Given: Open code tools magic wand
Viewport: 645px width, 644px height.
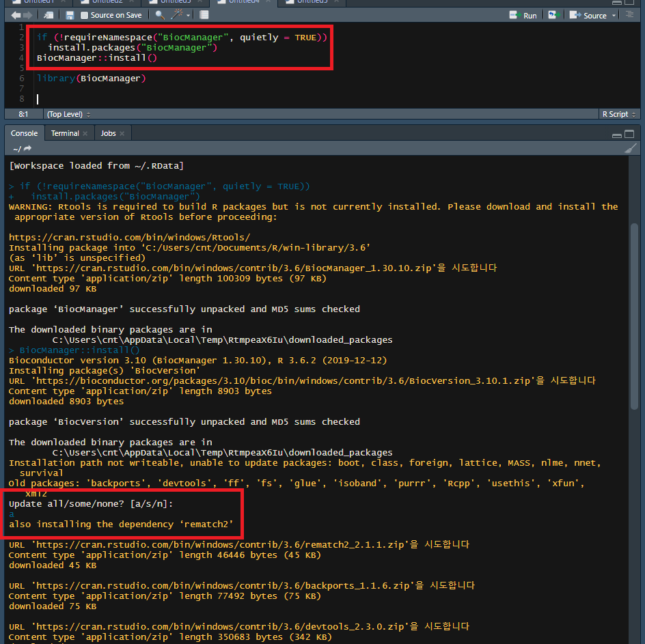Looking at the screenshot, I should (x=177, y=15).
